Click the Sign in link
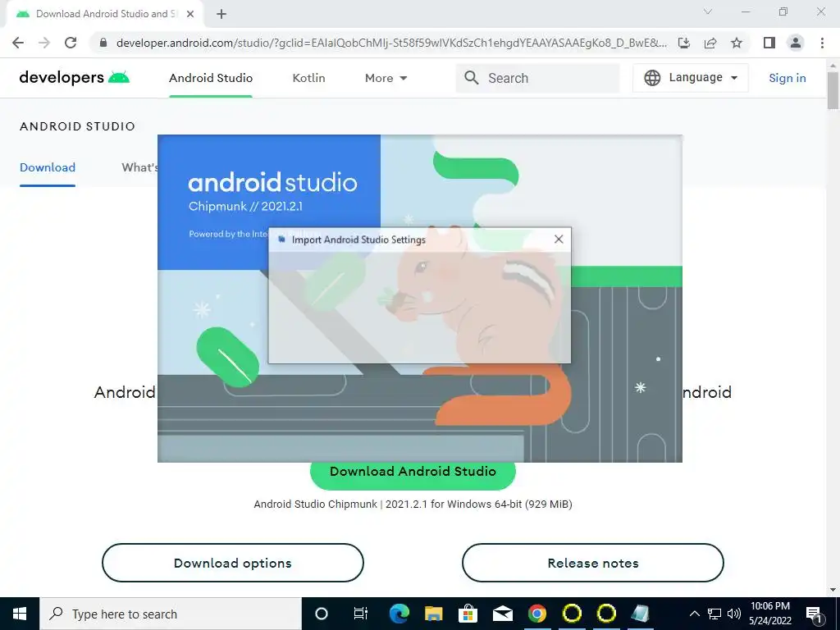The image size is (840, 630). [x=787, y=78]
